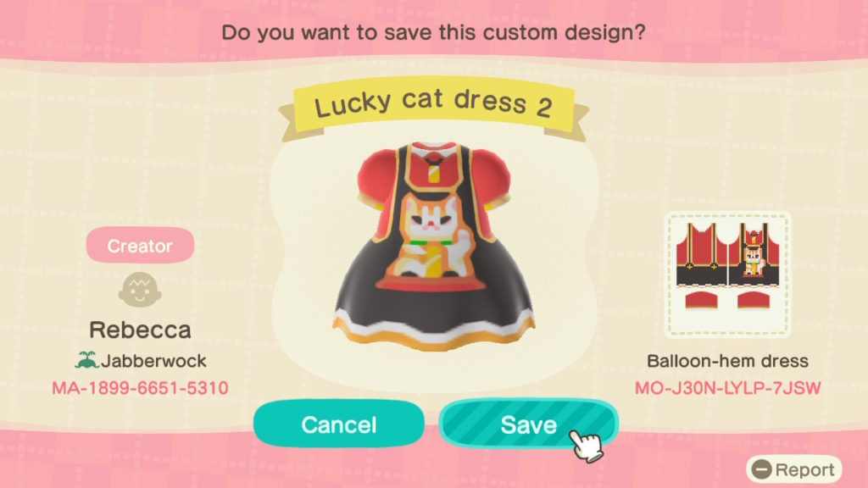Click the Save button
This screenshot has height=488, width=868.
[x=528, y=424]
